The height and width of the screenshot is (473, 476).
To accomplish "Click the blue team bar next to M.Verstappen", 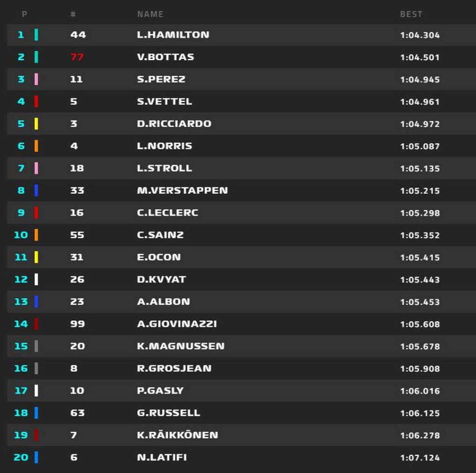I will tap(36, 191).
